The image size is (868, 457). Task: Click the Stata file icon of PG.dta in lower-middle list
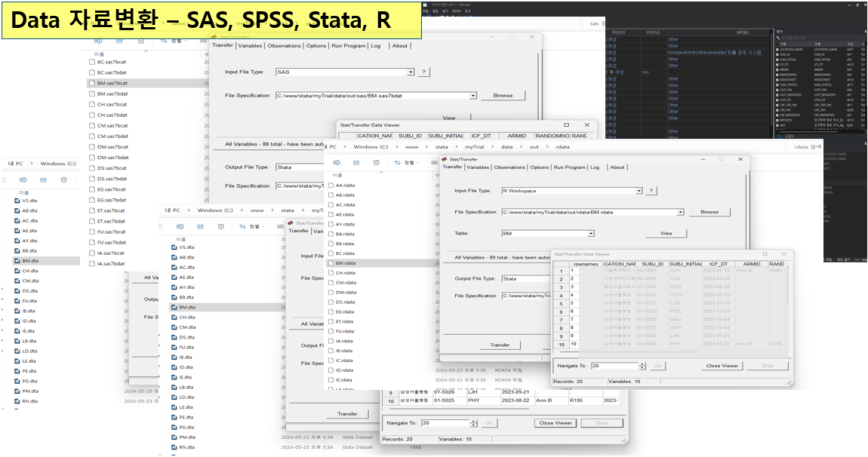pyautogui.click(x=174, y=427)
